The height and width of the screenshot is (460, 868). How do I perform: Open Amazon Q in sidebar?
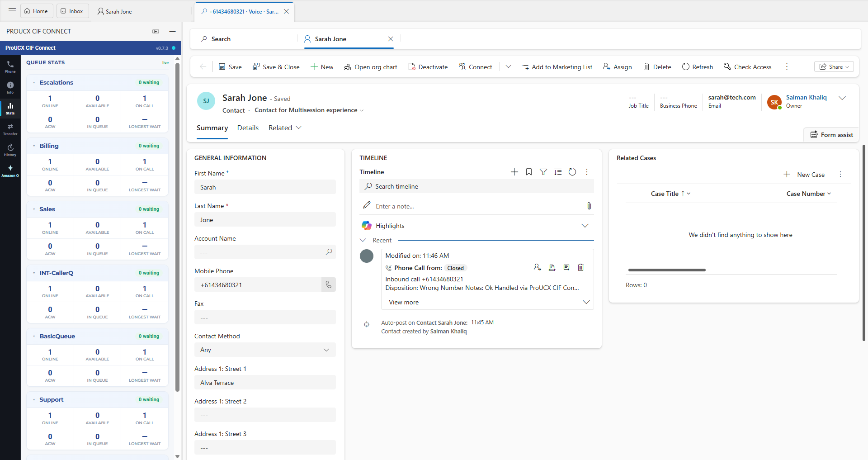pyautogui.click(x=10, y=171)
